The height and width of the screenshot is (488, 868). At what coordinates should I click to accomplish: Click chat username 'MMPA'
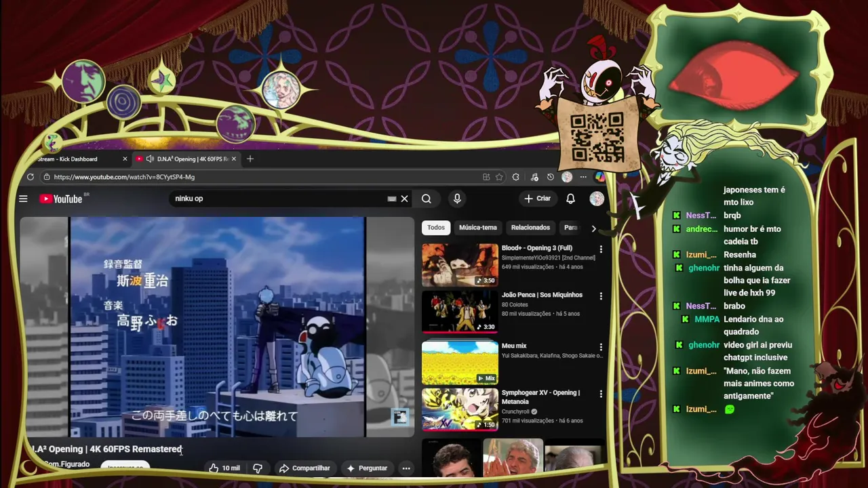pos(707,319)
